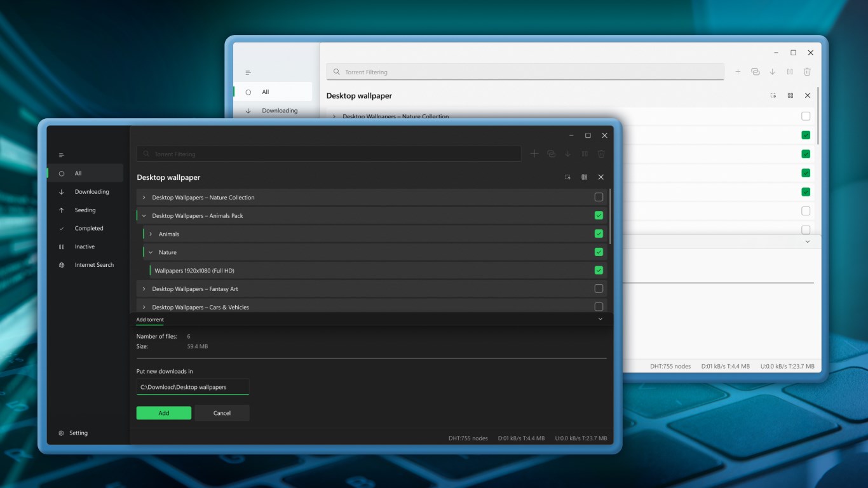Select Downloading in dark window sidebar
This screenshot has width=868, height=488.
[x=85, y=191]
